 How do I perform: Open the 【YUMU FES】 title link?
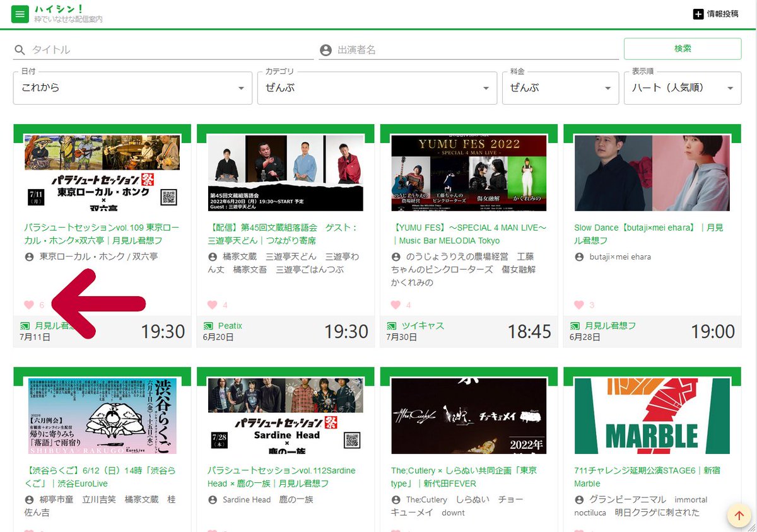[469, 234]
